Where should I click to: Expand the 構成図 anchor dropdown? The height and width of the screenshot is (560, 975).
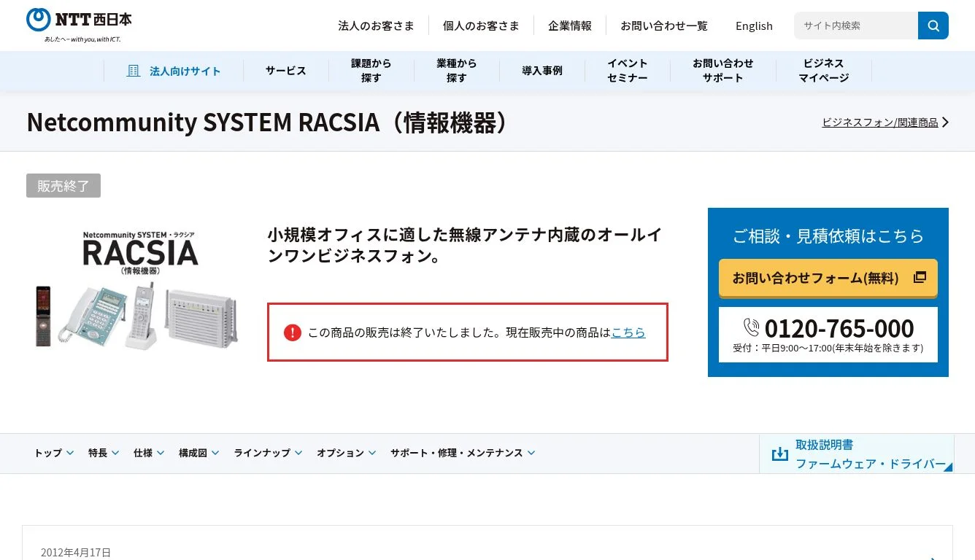(199, 453)
